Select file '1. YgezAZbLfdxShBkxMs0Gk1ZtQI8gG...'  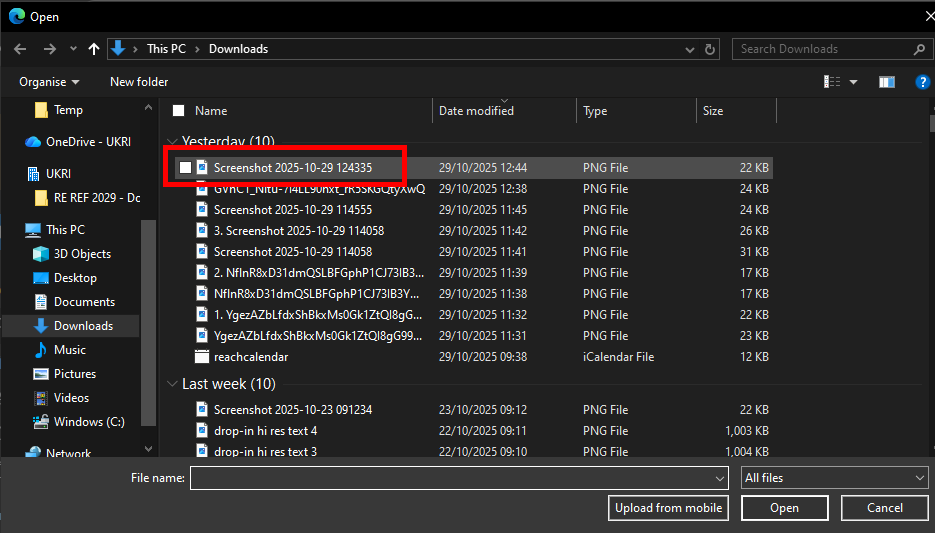click(x=318, y=315)
